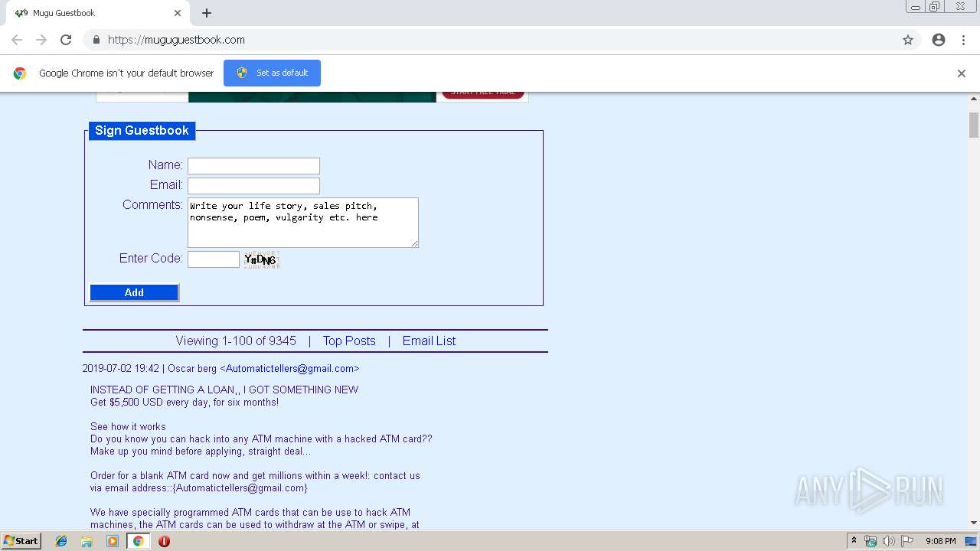The image size is (980, 551).
Task: Click the browser back arrow
Action: [17, 40]
